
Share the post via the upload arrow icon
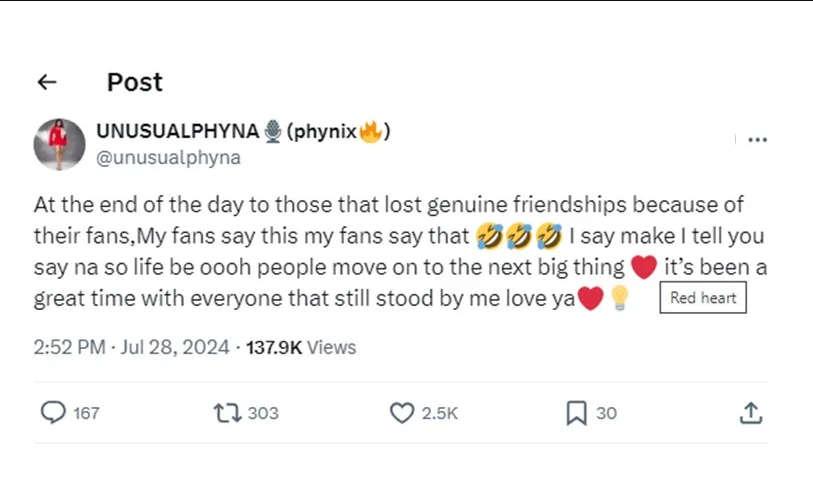click(752, 413)
